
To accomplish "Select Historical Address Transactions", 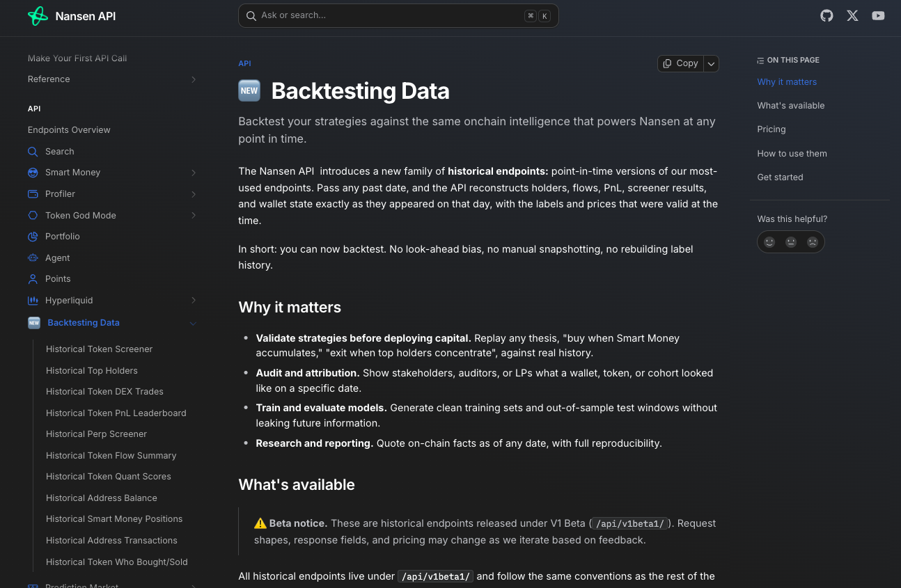I will pyautogui.click(x=111, y=541).
